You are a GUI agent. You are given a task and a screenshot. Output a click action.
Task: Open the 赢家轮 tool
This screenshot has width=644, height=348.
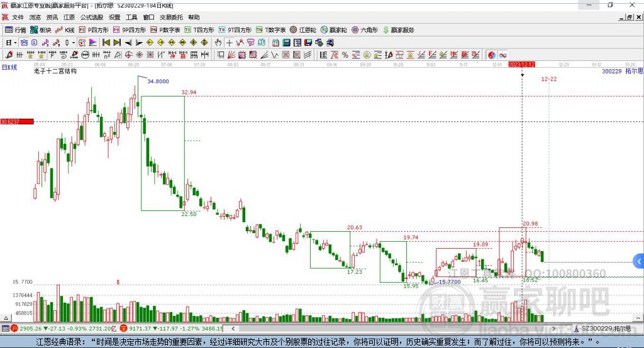[x=333, y=30]
